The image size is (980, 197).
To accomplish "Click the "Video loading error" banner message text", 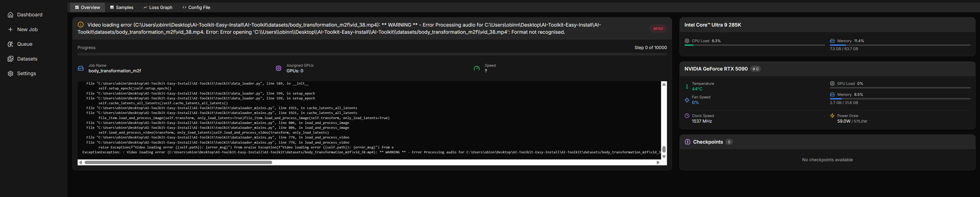I will coord(339,29).
